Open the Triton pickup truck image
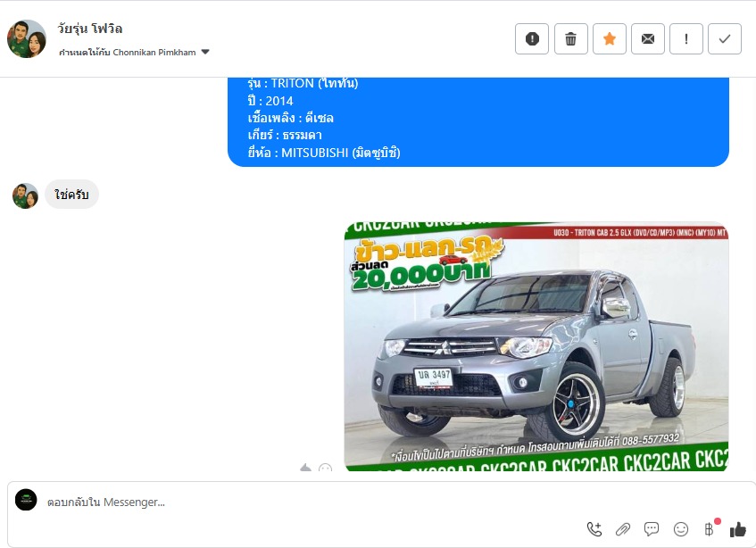This screenshot has width=756, height=548. 536,346
